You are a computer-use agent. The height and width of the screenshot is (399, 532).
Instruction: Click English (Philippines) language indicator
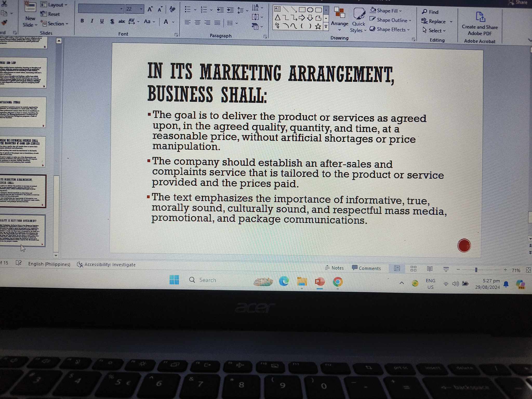49,264
